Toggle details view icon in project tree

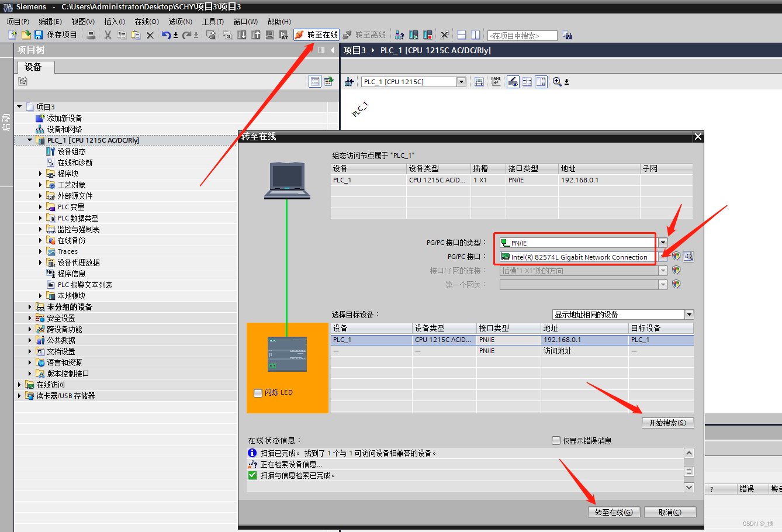coord(315,81)
